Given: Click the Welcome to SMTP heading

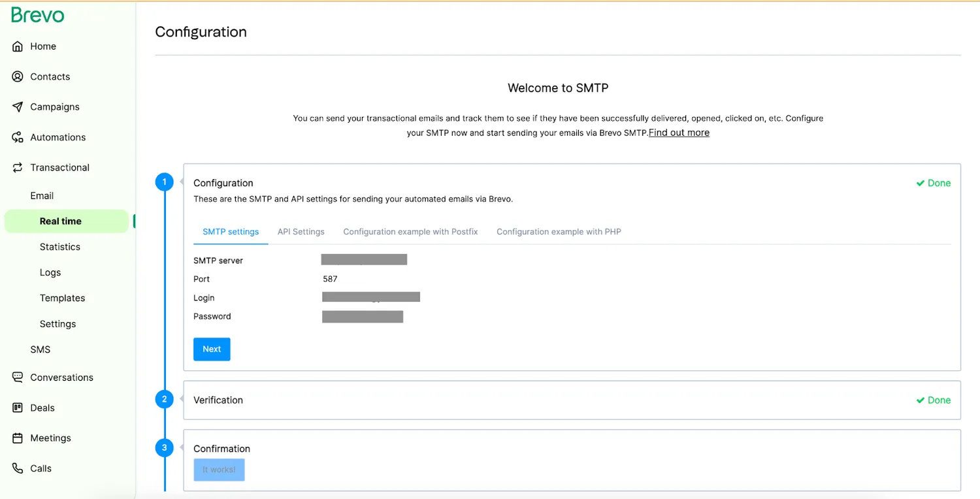Looking at the screenshot, I should pos(558,88).
